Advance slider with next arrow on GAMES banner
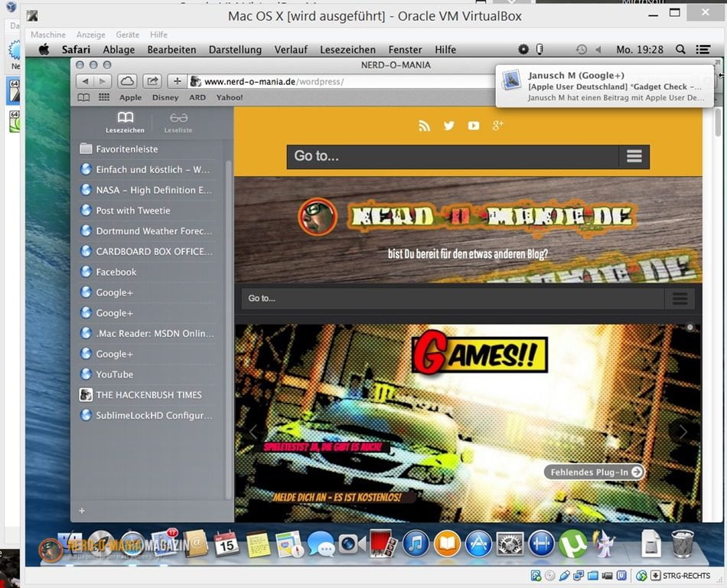 click(683, 432)
